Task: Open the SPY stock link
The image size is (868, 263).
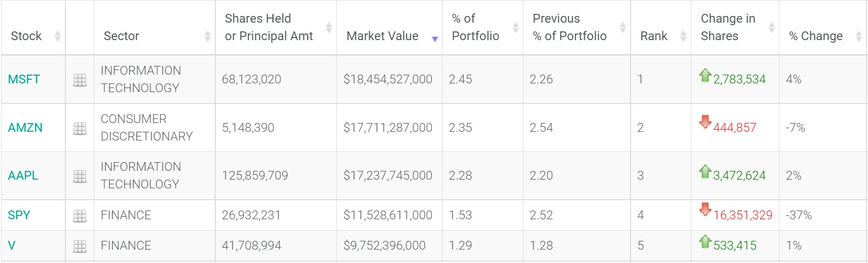Action: [19, 215]
